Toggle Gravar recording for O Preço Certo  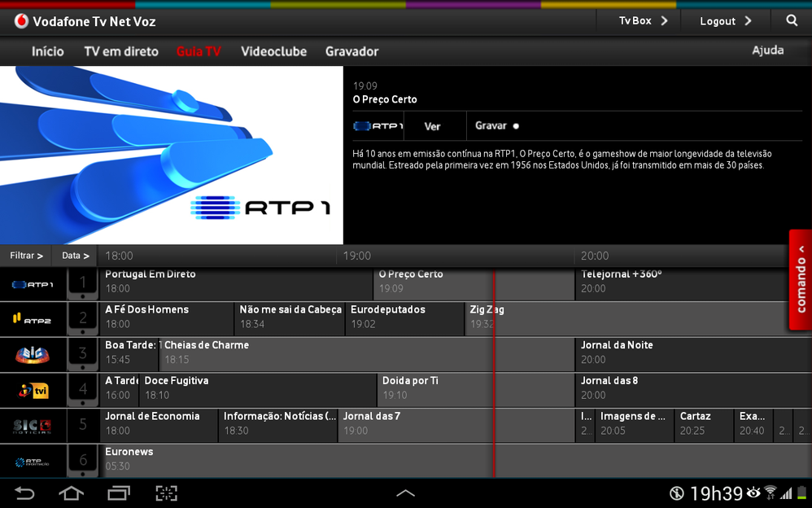point(496,126)
